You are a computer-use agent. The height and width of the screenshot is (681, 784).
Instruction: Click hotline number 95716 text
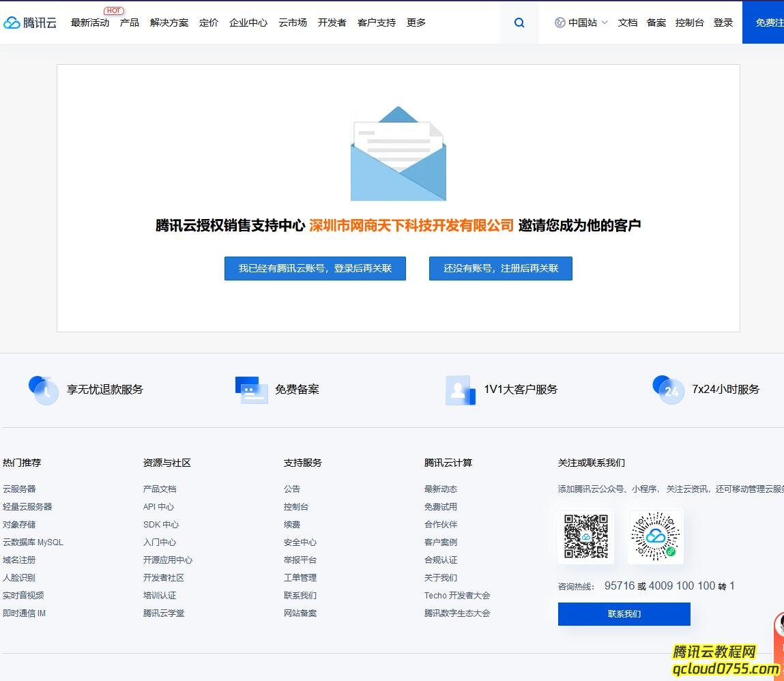[620, 585]
